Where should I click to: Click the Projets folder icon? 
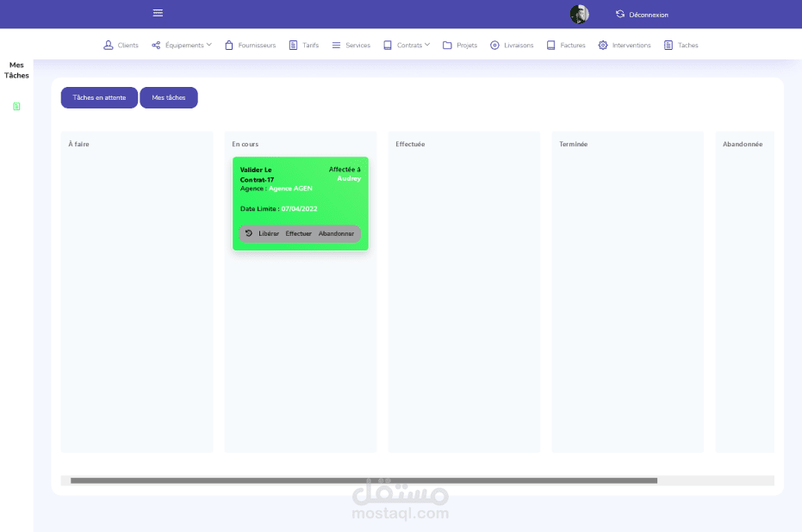pos(447,45)
